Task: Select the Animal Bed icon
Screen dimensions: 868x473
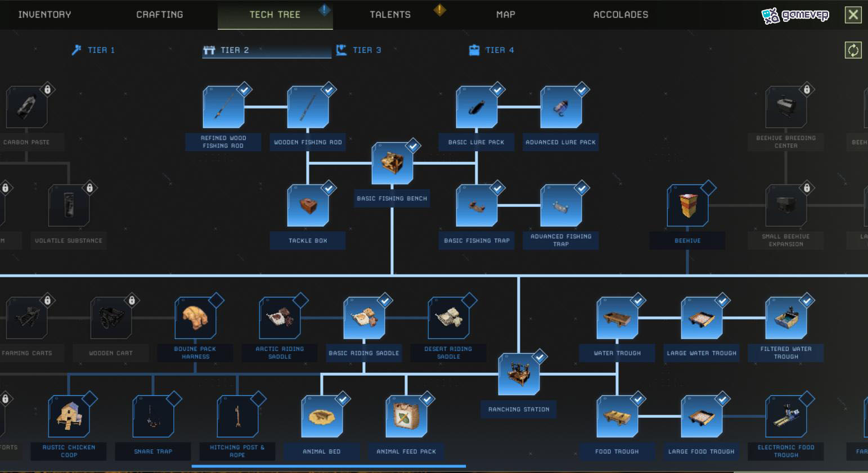Action: point(322,416)
